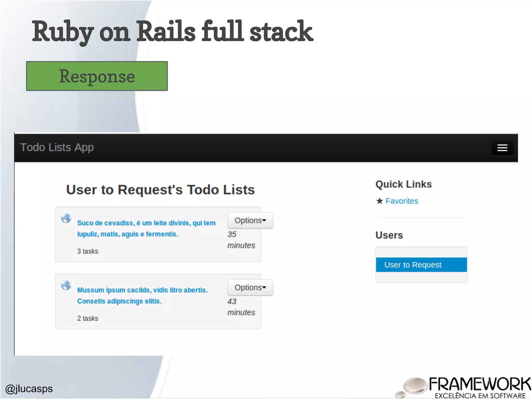
Task: Click the '43 minutes' time text
Action: tap(241, 307)
